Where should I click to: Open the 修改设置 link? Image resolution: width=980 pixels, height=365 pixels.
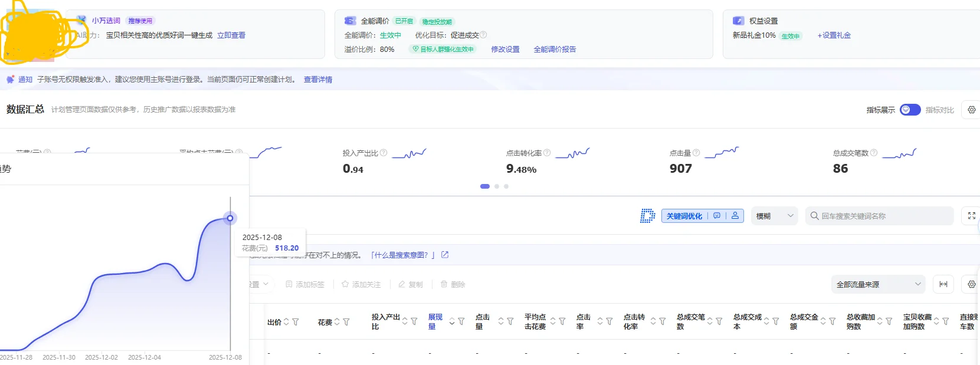(x=506, y=50)
